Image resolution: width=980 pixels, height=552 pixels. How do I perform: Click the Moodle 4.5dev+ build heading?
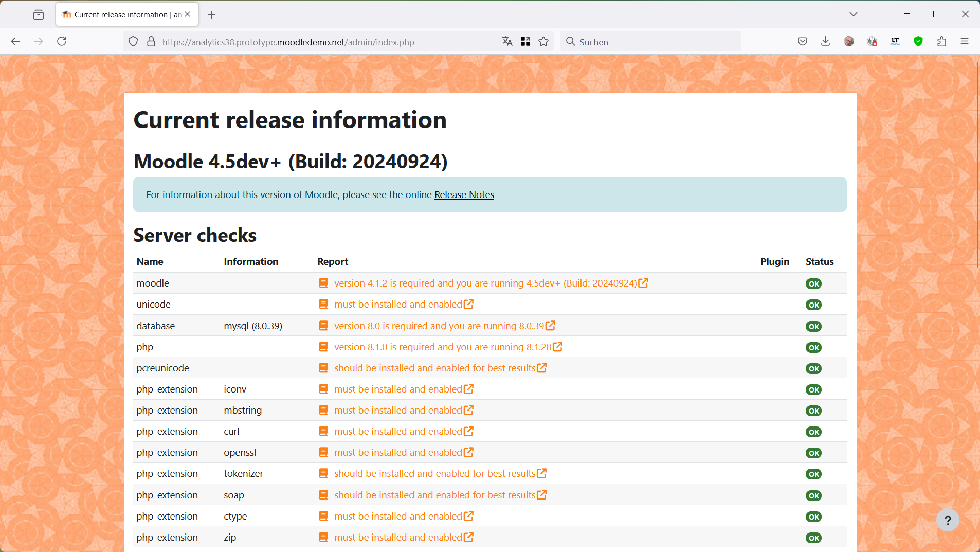(291, 162)
